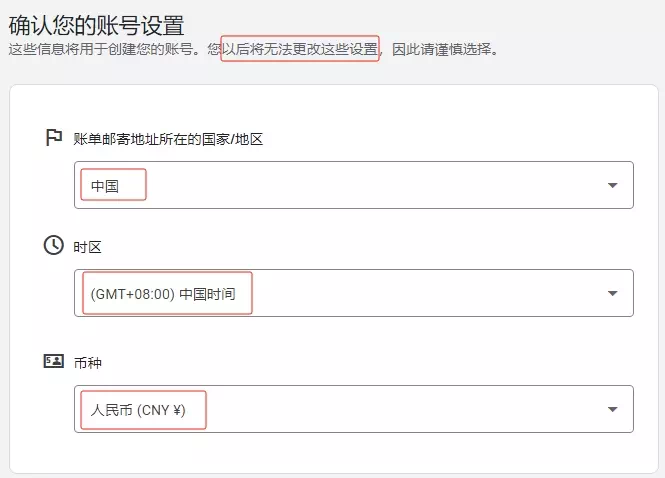Click the 因此请谨慎选择 text
This screenshot has width=665, height=478.
click(x=444, y=48)
